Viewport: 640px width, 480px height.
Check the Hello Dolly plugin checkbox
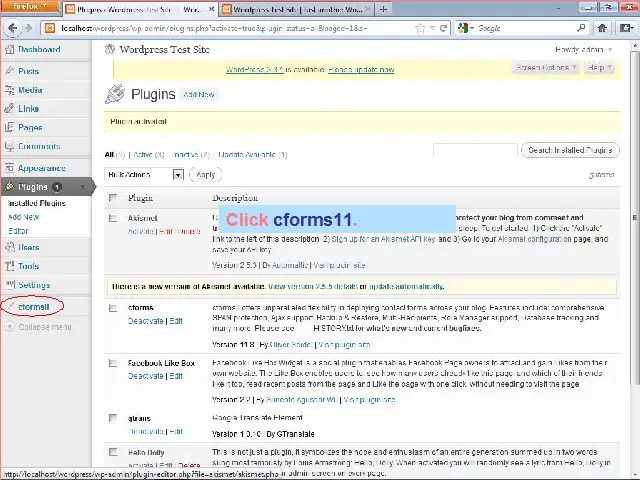coord(113,452)
